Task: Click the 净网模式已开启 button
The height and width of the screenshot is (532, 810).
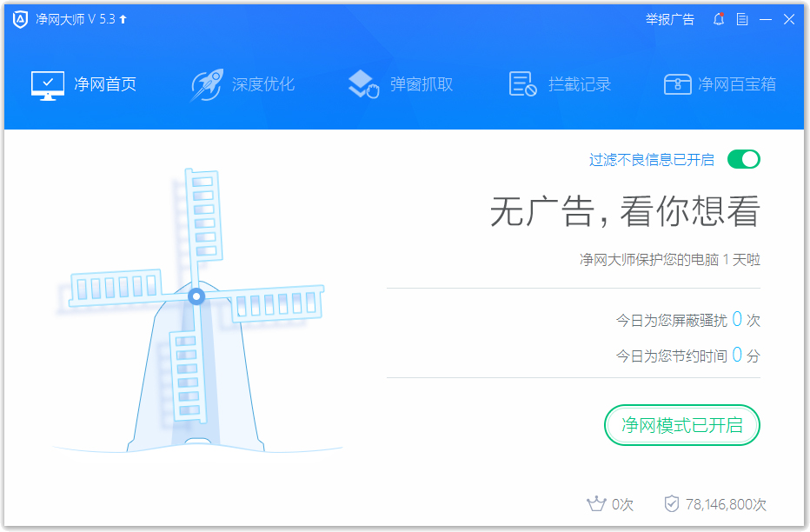Action: pyautogui.click(x=681, y=425)
